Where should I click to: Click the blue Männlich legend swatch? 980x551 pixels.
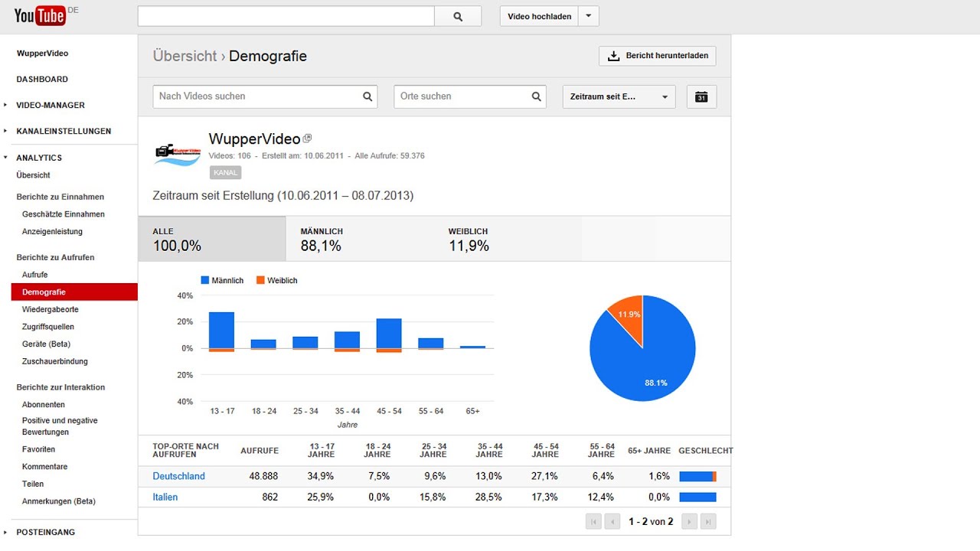(204, 281)
